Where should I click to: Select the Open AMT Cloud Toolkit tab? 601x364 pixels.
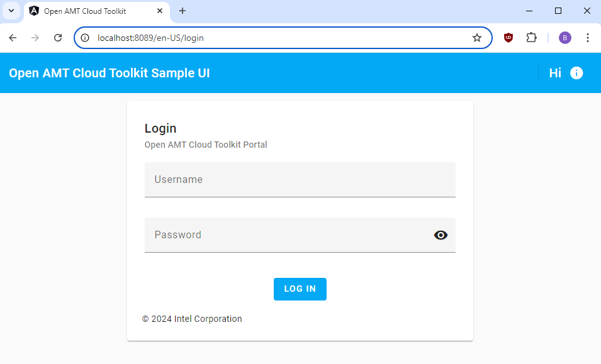(88, 11)
